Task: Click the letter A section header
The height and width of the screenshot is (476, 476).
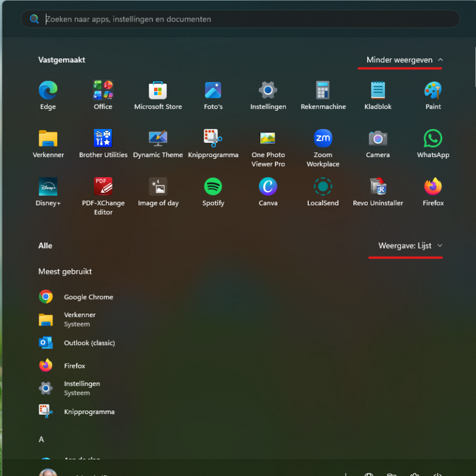Action: [42, 440]
